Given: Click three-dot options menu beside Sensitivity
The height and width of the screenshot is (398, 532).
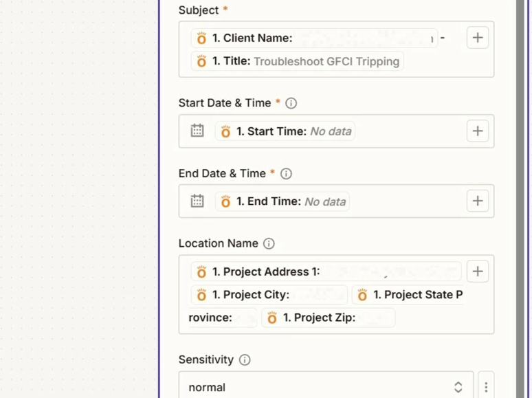Looking at the screenshot, I should (486, 387).
